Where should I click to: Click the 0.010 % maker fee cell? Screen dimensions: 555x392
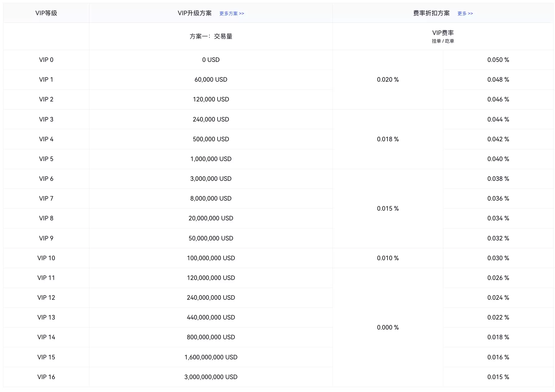[x=388, y=258]
